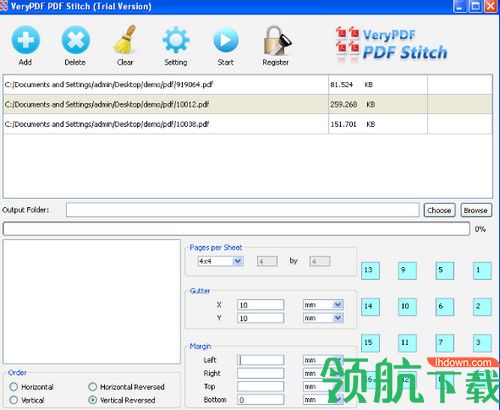Click the Choose output folder button
The height and width of the screenshot is (410, 500).
439,210
